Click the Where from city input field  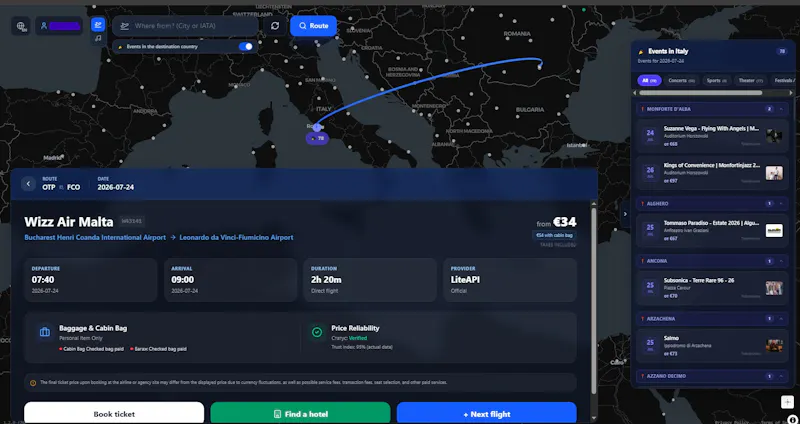(x=186, y=26)
